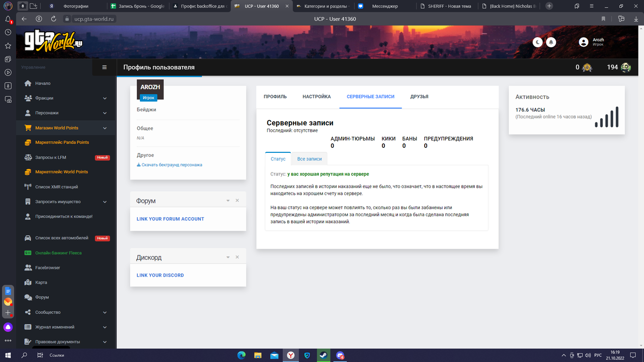Open browser downloads icon
Viewport: 644px width, 362px height.
(x=635, y=19)
